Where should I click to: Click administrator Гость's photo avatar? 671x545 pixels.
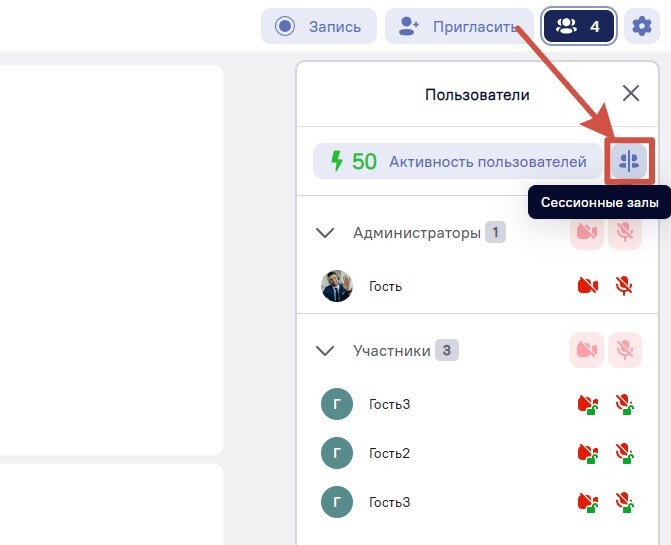[x=337, y=286]
